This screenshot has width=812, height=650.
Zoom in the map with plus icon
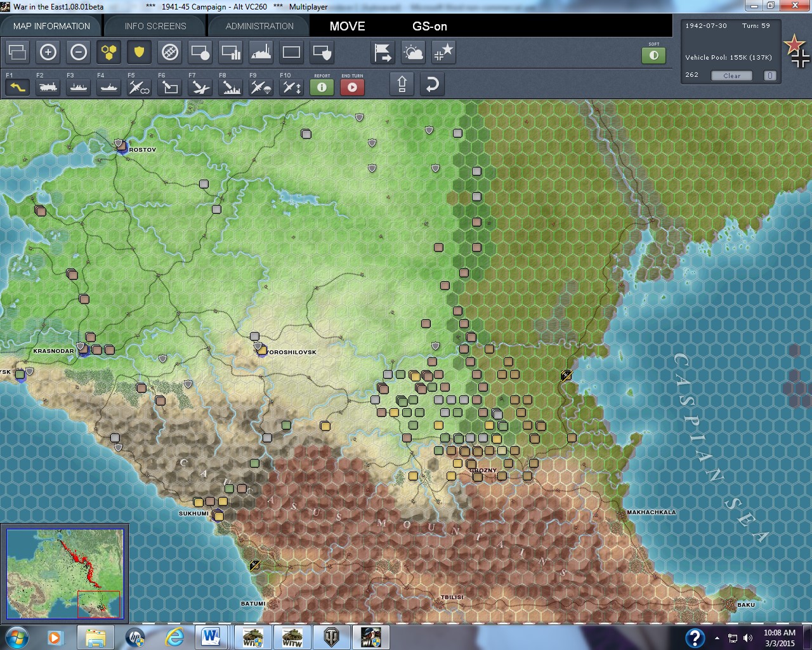[48, 52]
